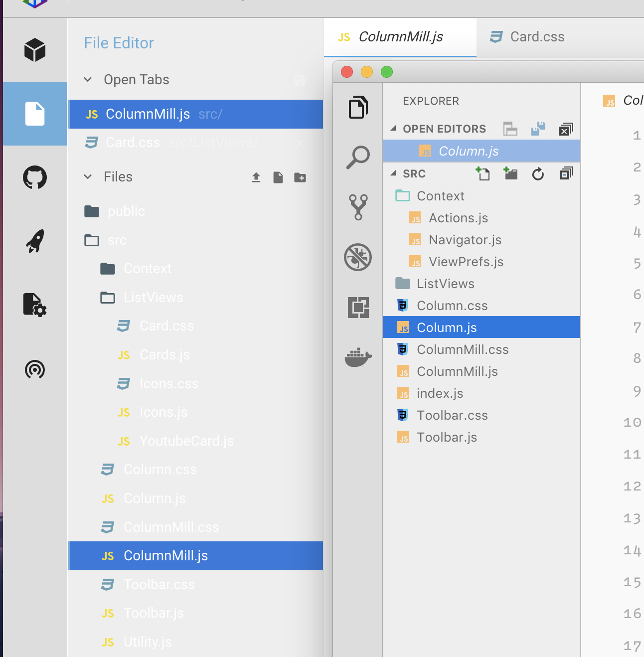Open Utility.js in the Files tree
Screen dimensions: 644x657
pos(195,642)
